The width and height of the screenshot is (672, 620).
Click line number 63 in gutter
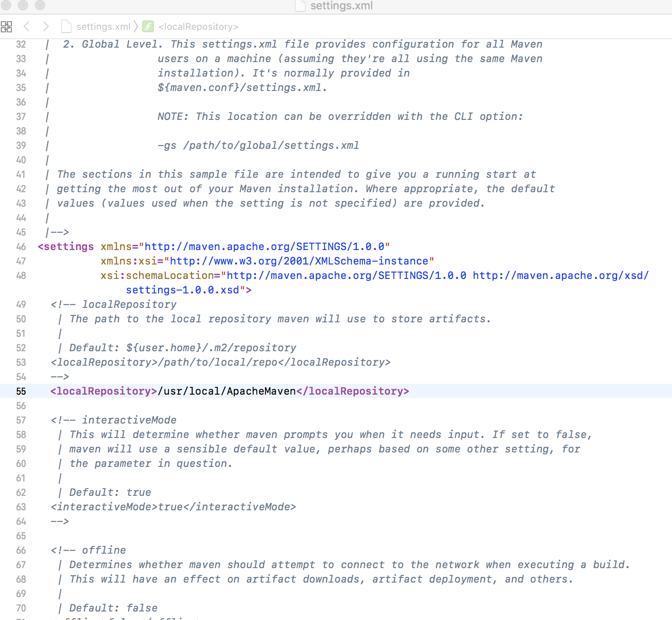[21, 507]
